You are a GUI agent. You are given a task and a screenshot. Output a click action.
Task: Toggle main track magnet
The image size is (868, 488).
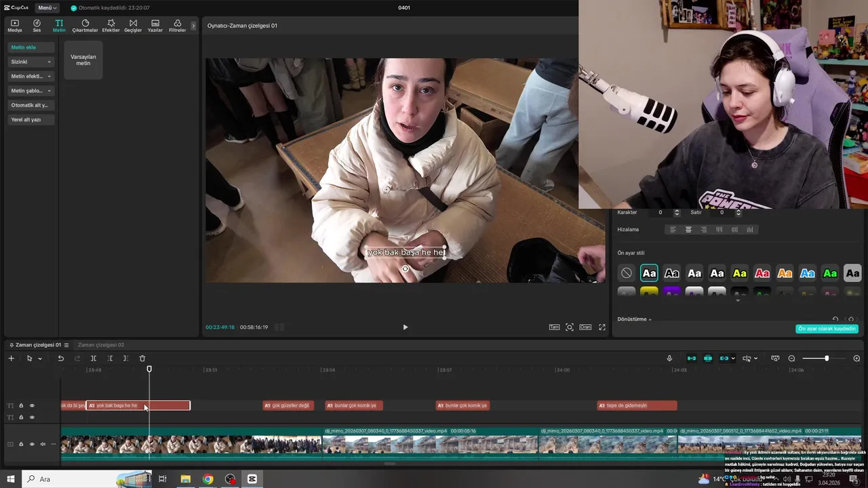[692, 359]
